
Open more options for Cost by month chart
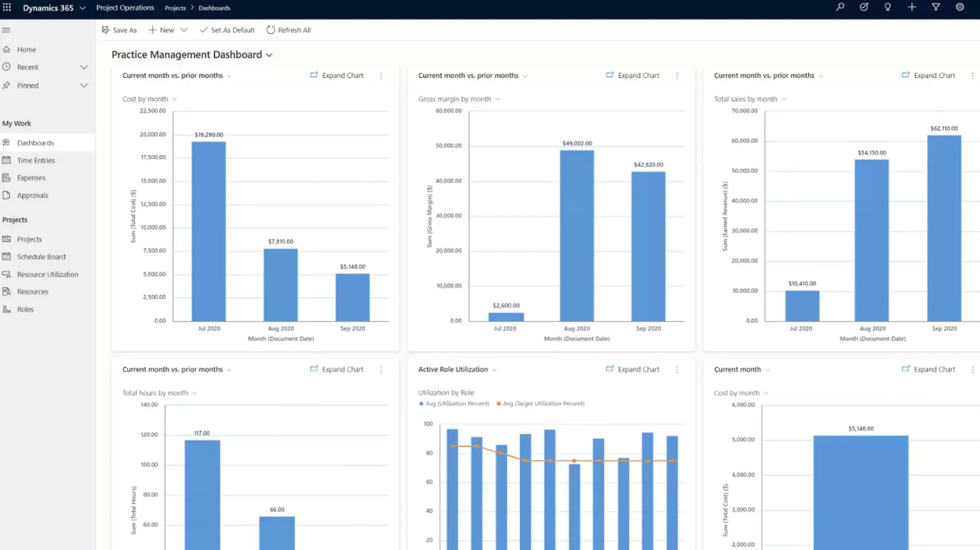click(x=381, y=76)
